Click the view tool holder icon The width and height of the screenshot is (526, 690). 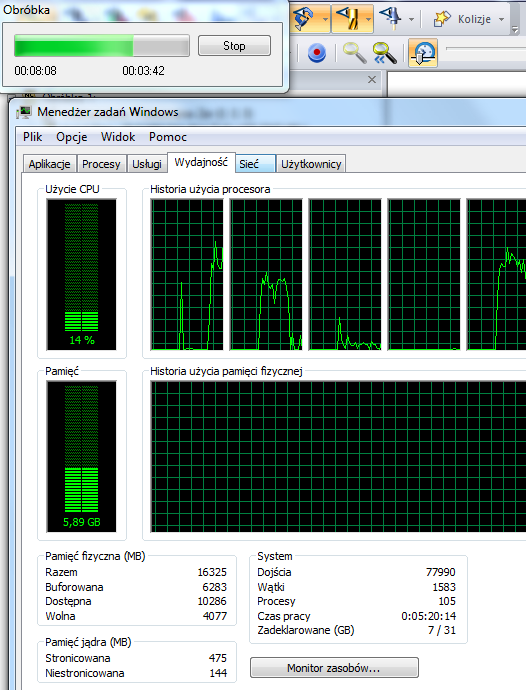click(x=391, y=18)
